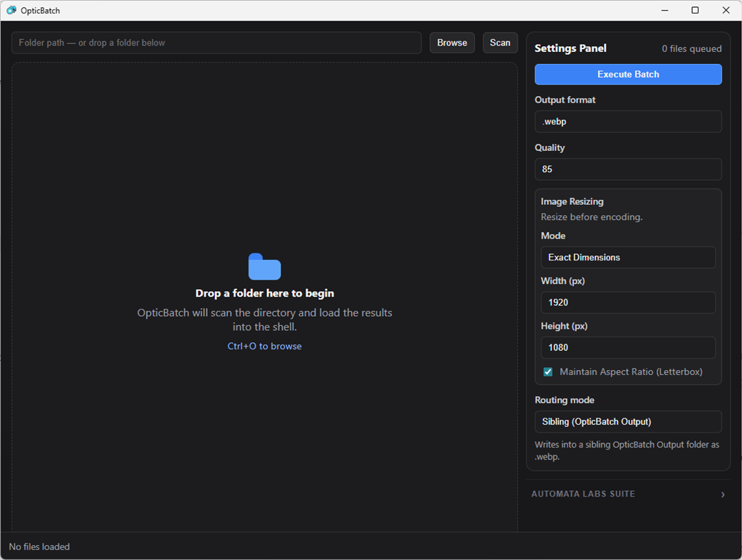
Task: Open the Mode dropdown showing Exact Dimensions
Action: (627, 257)
